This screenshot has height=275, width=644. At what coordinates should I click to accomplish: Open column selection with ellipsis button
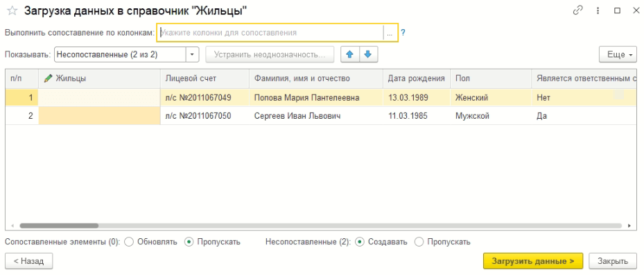390,33
